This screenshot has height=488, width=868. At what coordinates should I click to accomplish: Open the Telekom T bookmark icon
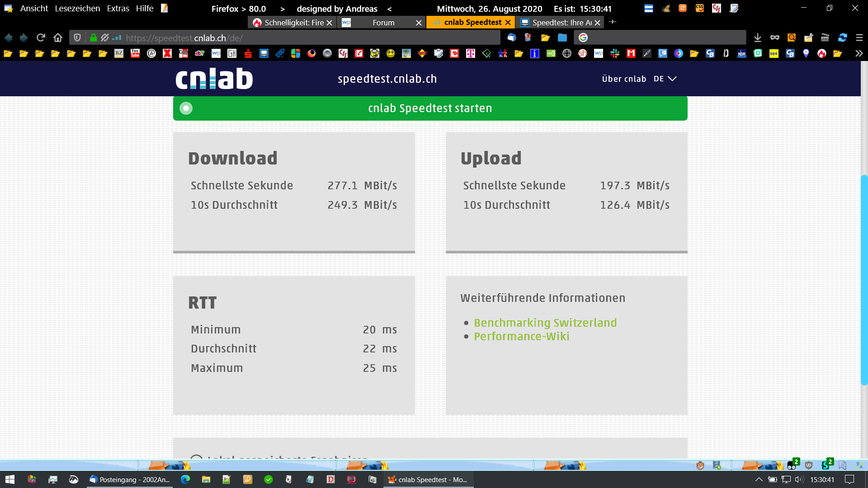(471, 53)
